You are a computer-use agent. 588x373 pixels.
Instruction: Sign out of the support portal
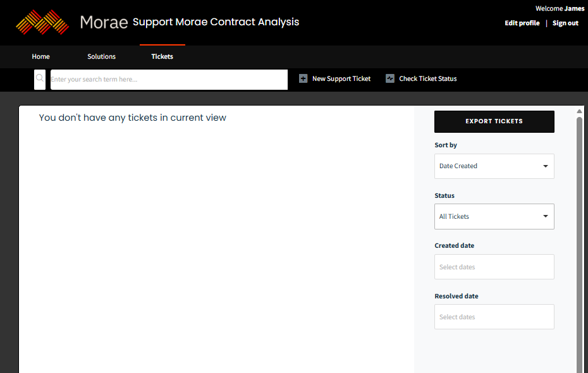(x=565, y=23)
